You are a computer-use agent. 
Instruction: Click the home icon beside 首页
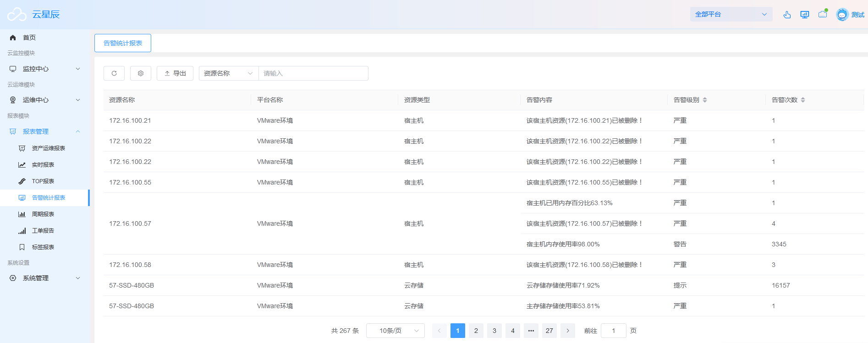pos(13,38)
